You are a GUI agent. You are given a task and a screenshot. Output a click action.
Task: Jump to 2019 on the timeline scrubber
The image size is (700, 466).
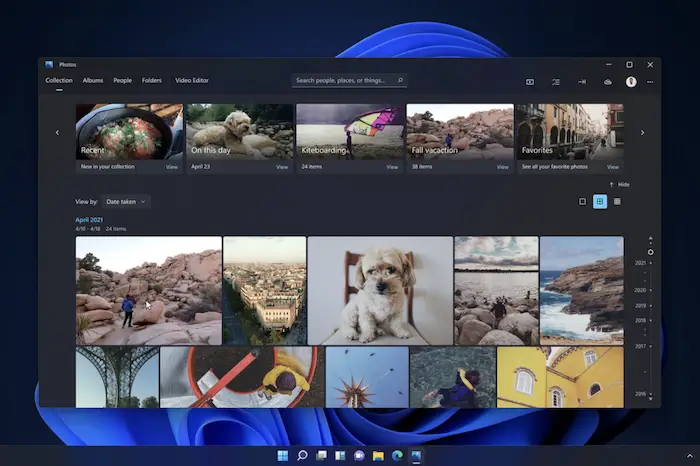[640, 304]
